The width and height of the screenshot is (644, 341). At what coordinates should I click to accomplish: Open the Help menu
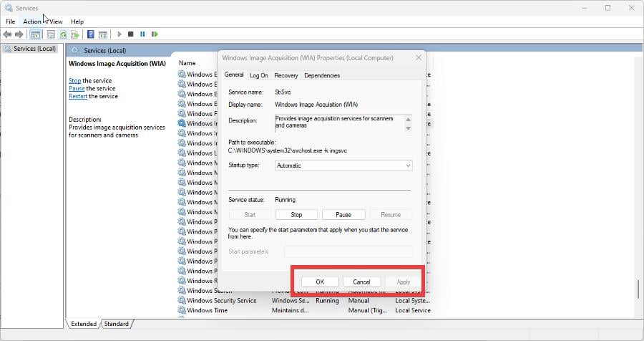point(77,21)
